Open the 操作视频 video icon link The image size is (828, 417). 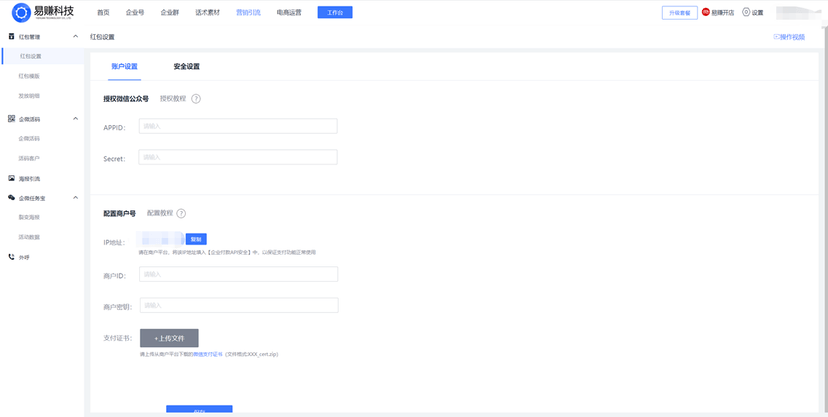click(776, 36)
